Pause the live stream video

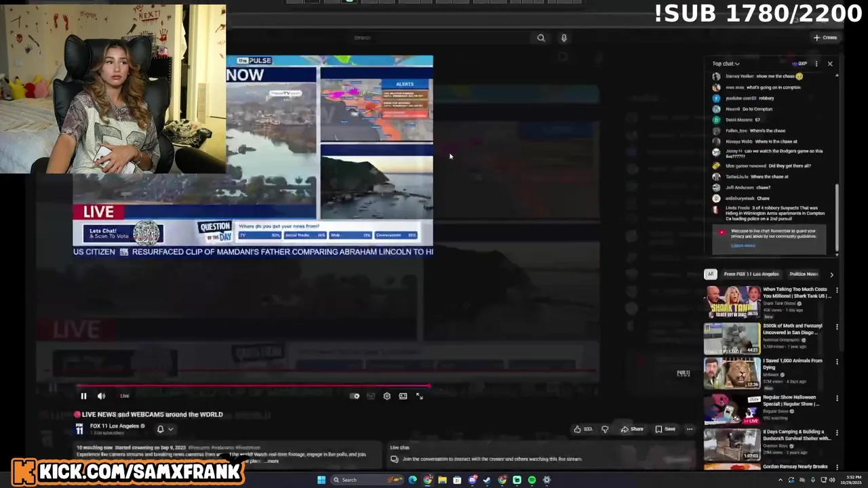click(x=83, y=396)
